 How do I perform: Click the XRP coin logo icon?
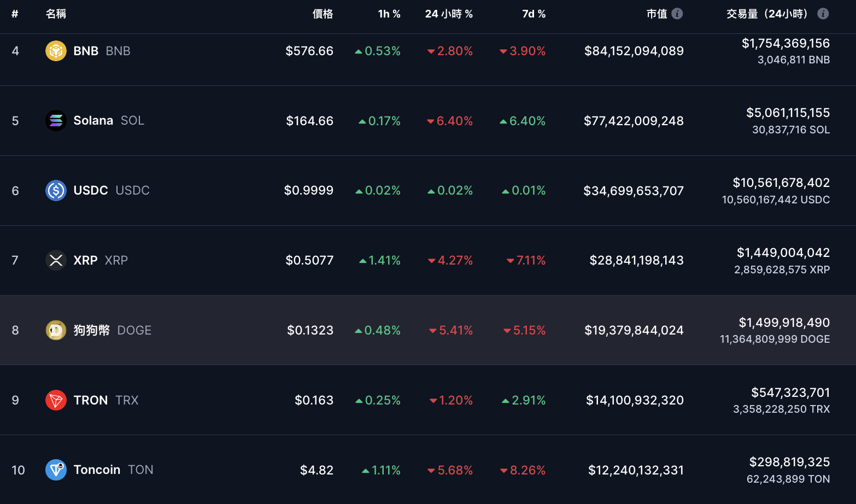[56, 260]
